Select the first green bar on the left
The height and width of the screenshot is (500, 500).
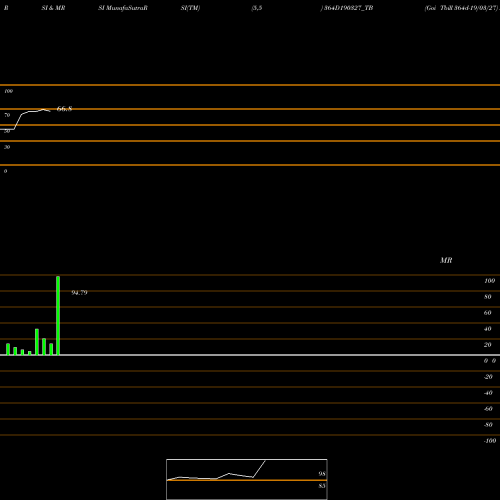pos(8,349)
